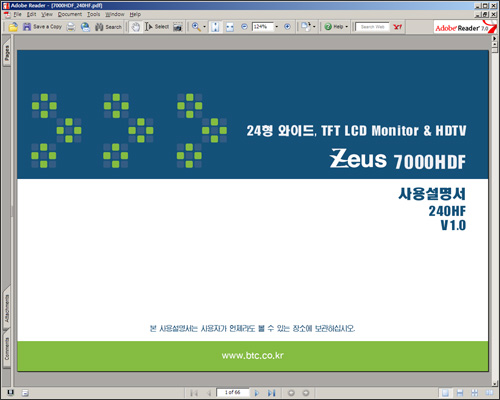
Task: Open the File menu
Action: coord(17,14)
